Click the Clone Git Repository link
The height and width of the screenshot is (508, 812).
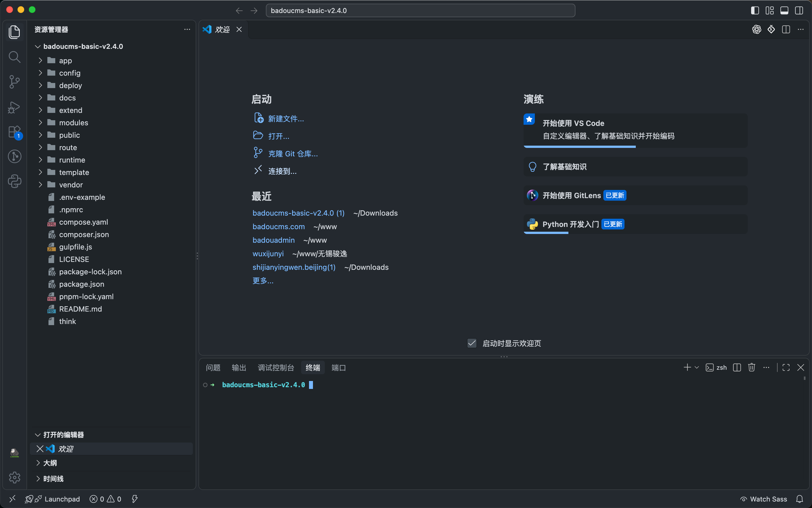(293, 154)
